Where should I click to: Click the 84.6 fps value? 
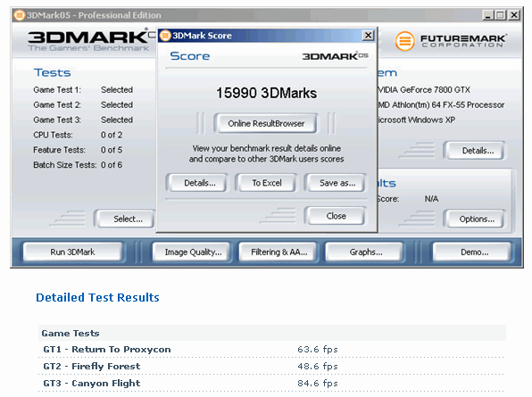[318, 383]
